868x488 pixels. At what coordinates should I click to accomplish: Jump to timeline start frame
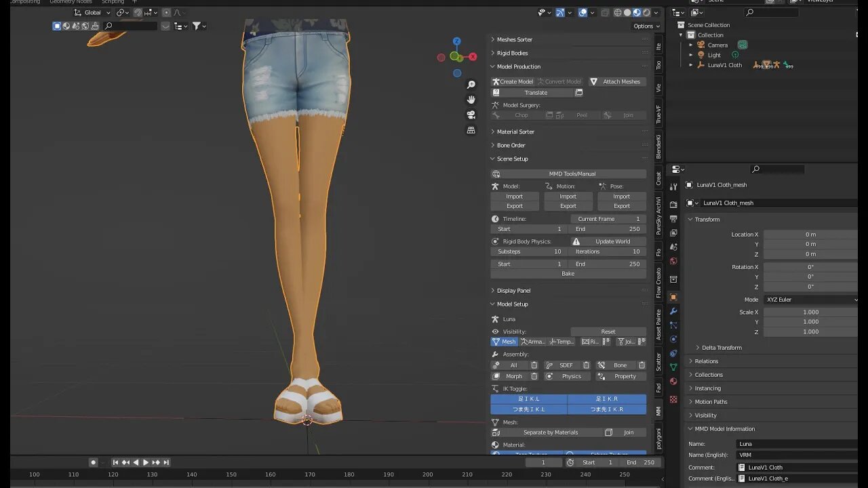click(115, 462)
